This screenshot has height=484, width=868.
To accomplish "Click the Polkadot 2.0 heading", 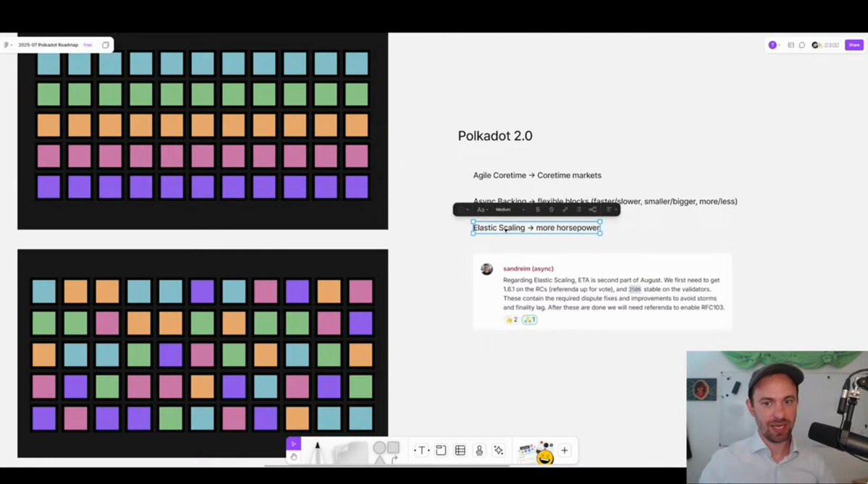I will pos(495,136).
